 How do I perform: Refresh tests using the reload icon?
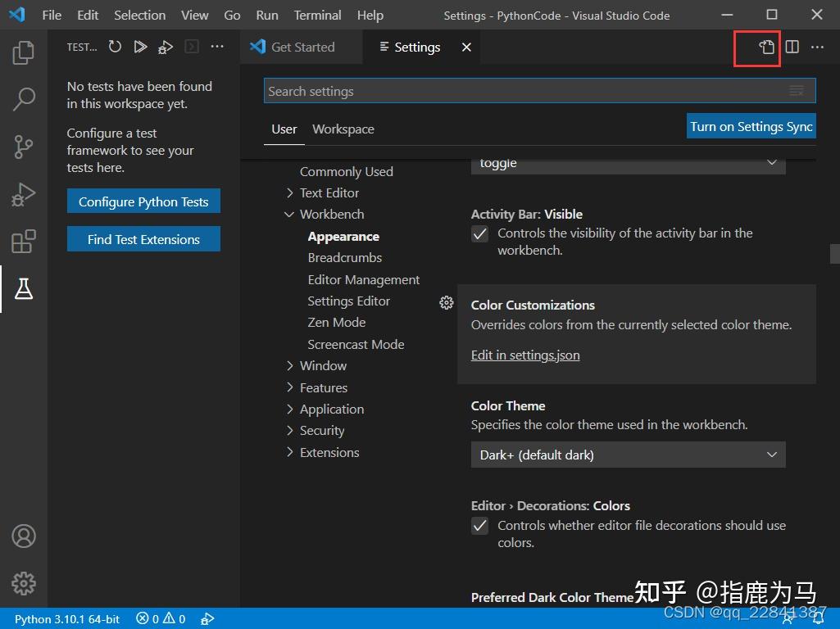[115, 47]
